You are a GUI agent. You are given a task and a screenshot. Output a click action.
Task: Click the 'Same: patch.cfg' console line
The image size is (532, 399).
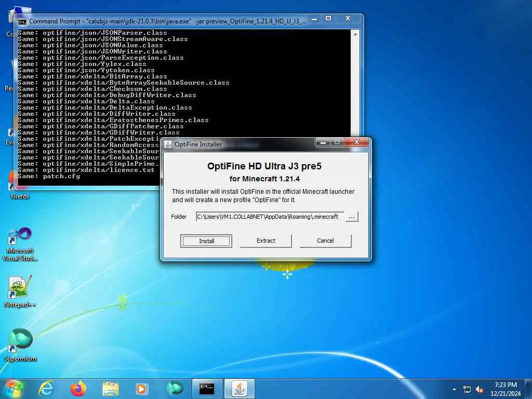49,176
